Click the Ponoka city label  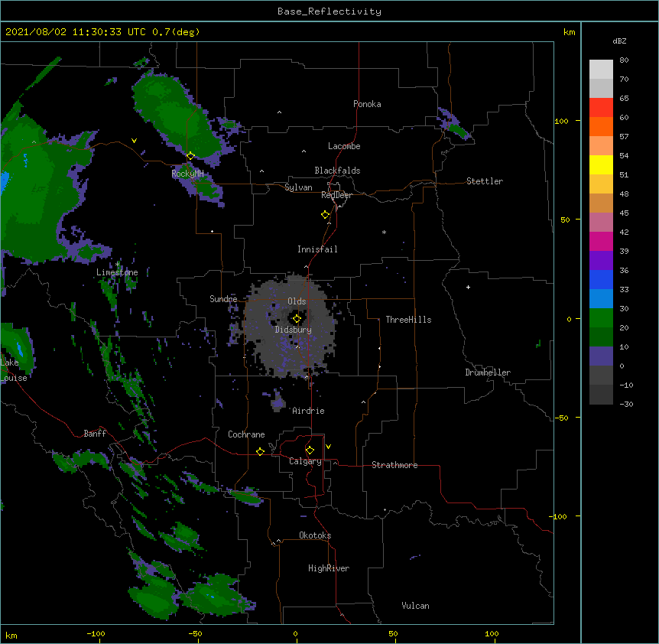pyautogui.click(x=367, y=104)
